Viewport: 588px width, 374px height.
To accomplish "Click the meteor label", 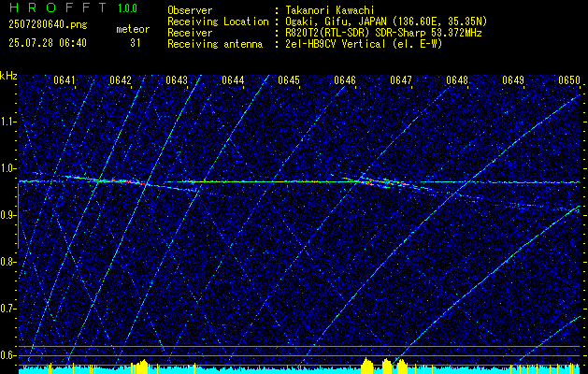I will 133,29.
